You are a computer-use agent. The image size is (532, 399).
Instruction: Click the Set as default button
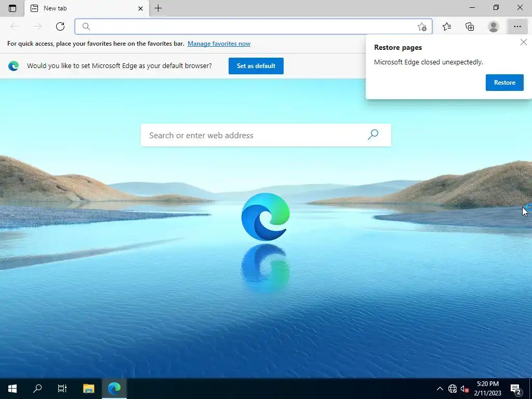tap(256, 66)
